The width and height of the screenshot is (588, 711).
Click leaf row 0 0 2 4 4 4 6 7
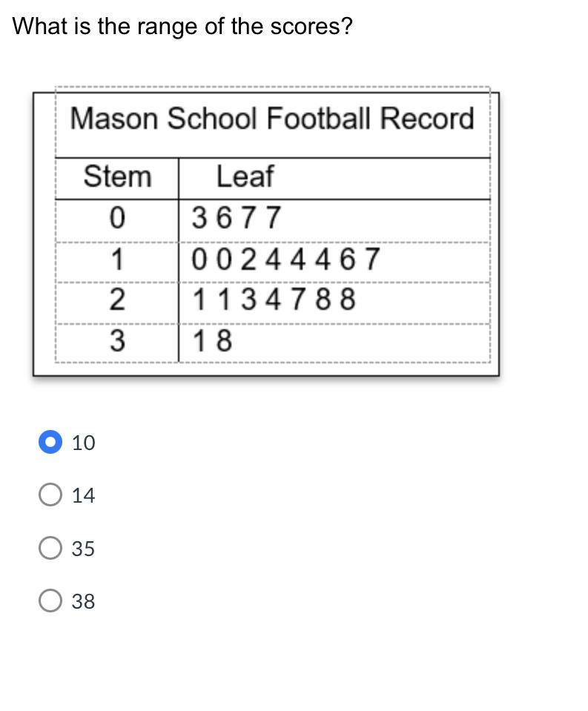pos(285,260)
